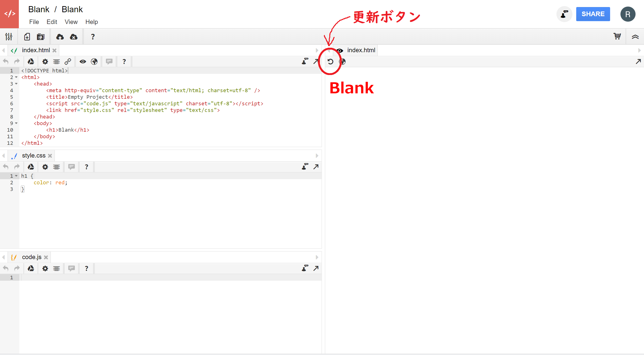This screenshot has height=355, width=644.
Task: Click the red code editor logo
Action: 9,14
